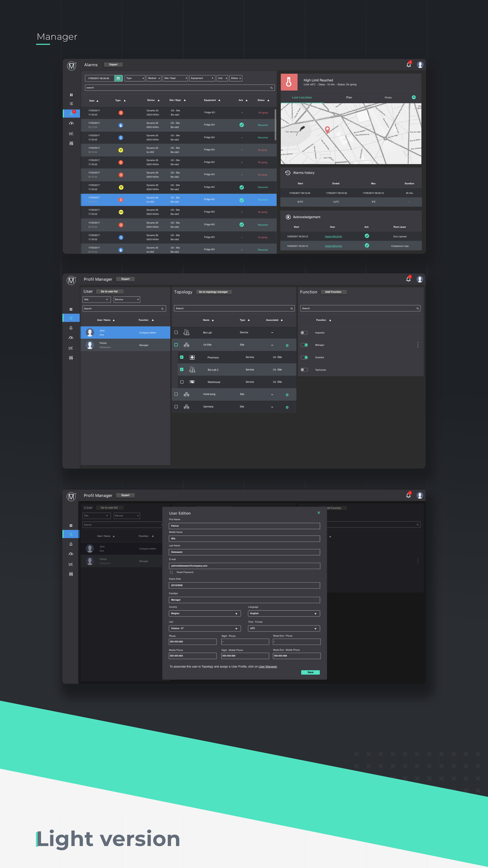The width and height of the screenshot is (488, 868).
Task: Click Acknowledgement shield icon
Action: click(x=288, y=217)
